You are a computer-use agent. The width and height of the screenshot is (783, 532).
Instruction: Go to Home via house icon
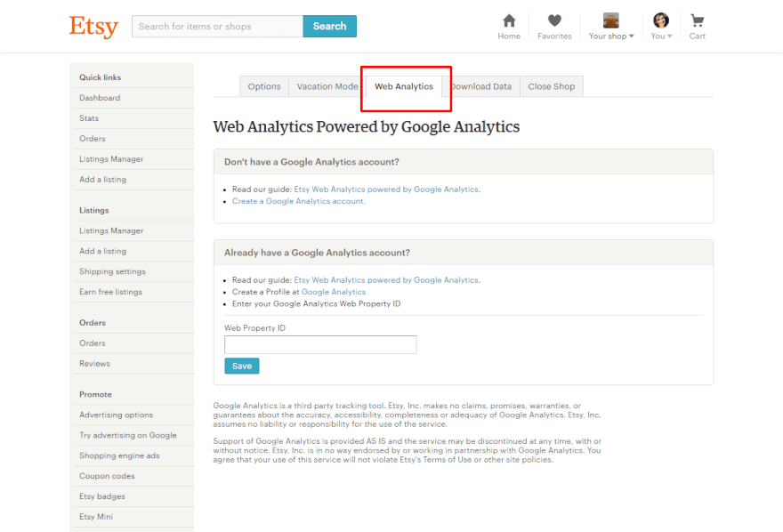point(509,21)
